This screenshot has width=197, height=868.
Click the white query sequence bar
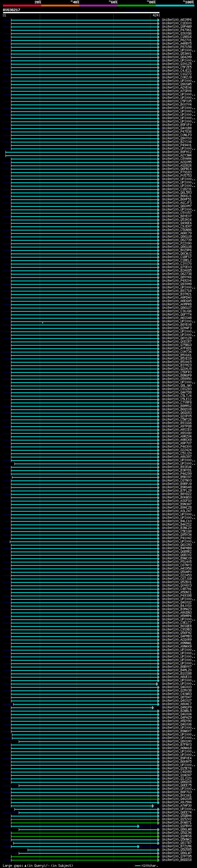(x=81, y=12)
